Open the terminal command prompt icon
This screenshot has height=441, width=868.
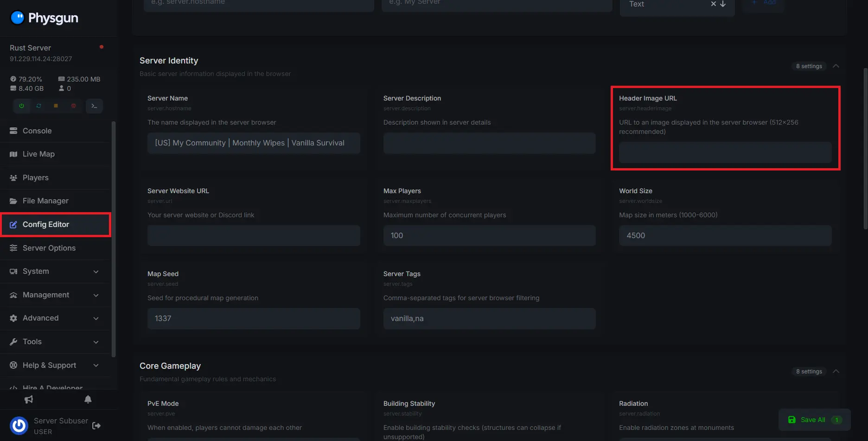click(94, 106)
